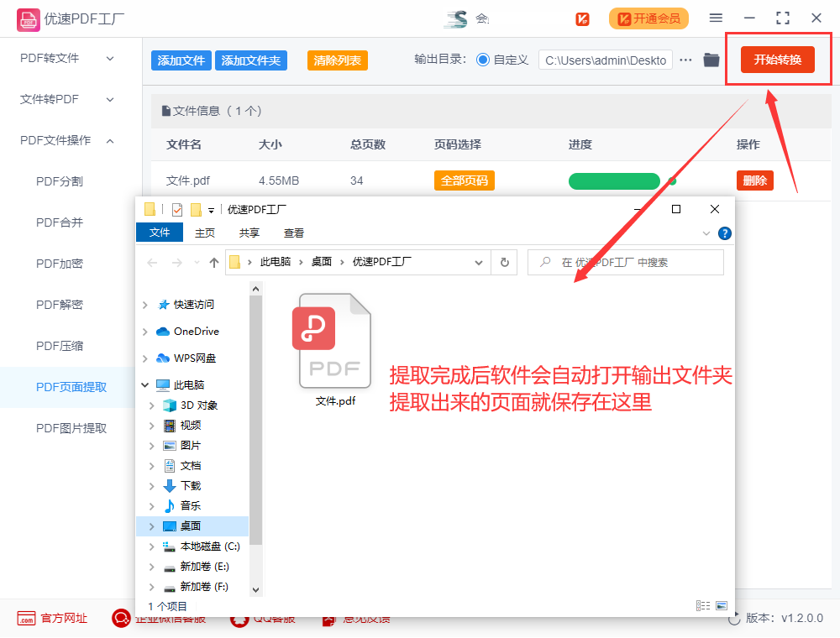840x638 pixels.
Task: Expand 桌面 tree chevron
Action: coord(151,526)
